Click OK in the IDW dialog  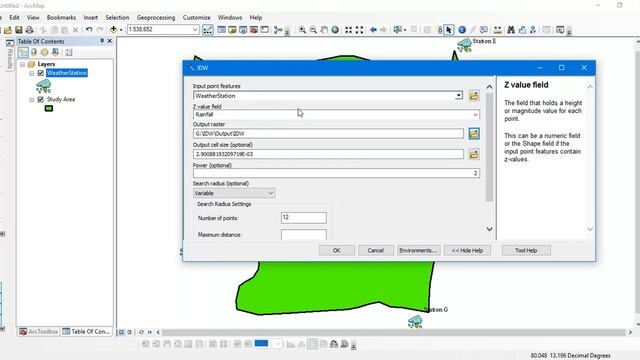click(x=337, y=250)
